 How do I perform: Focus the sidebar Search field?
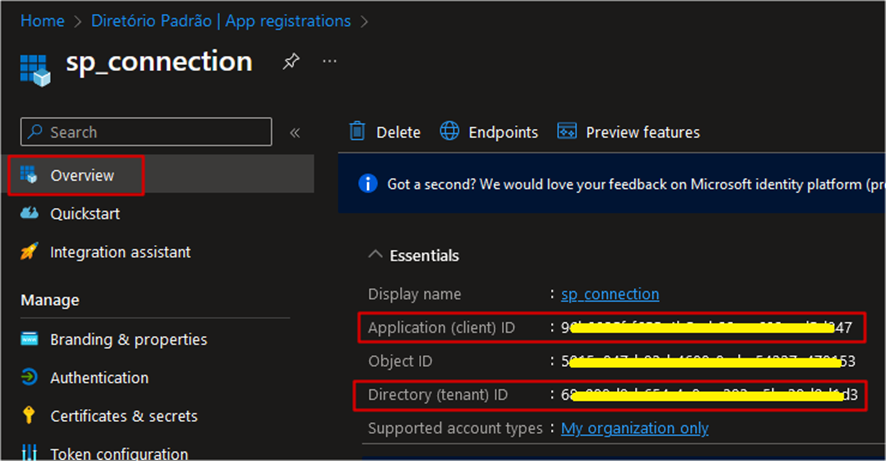146,132
